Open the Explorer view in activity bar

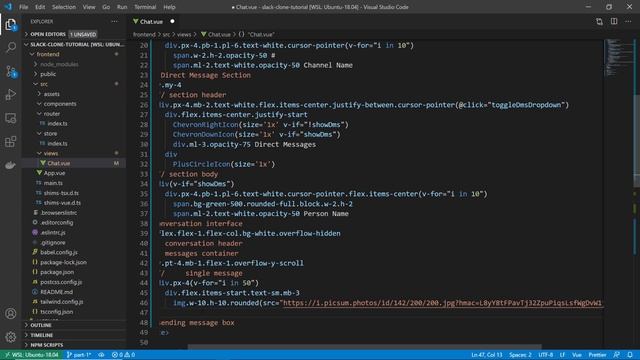tap(11, 25)
